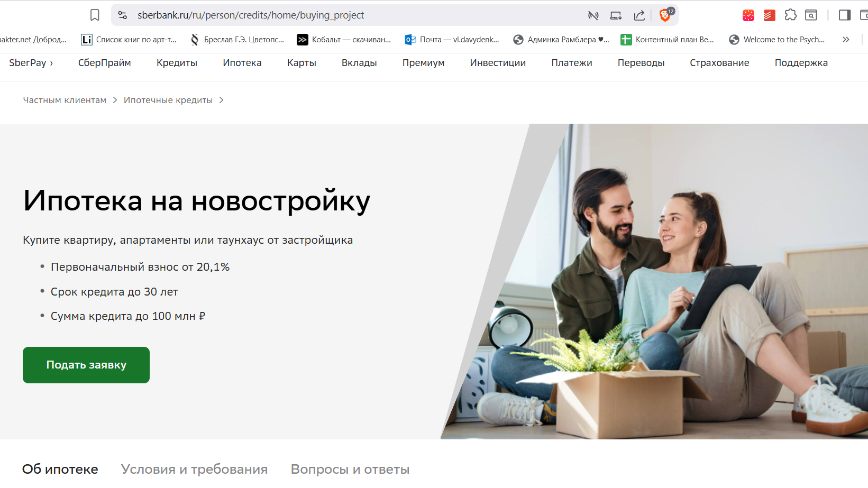Open the Инвестиции navigation item
This screenshot has height=488, width=868.
(498, 63)
